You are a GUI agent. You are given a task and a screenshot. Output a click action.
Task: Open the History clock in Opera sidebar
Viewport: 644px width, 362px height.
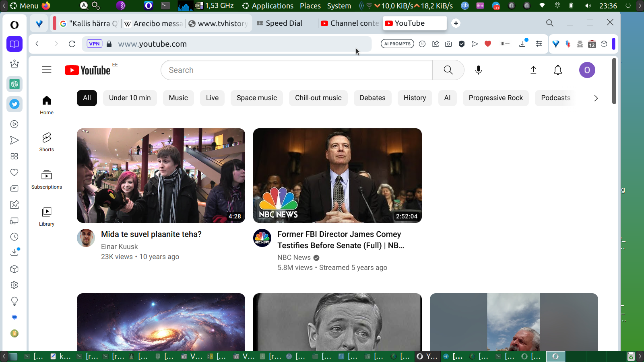click(14, 237)
